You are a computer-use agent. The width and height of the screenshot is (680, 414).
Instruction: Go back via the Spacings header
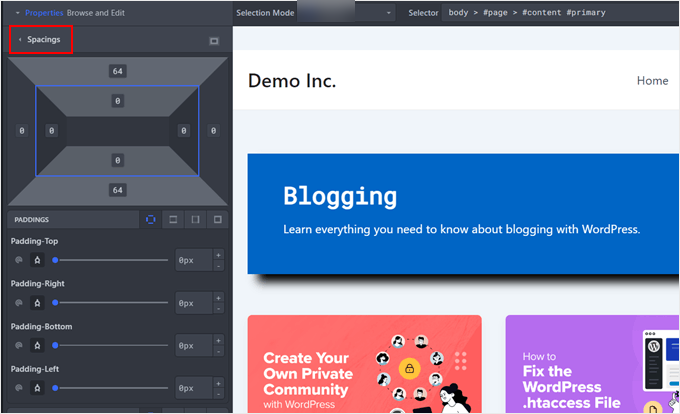[41, 39]
